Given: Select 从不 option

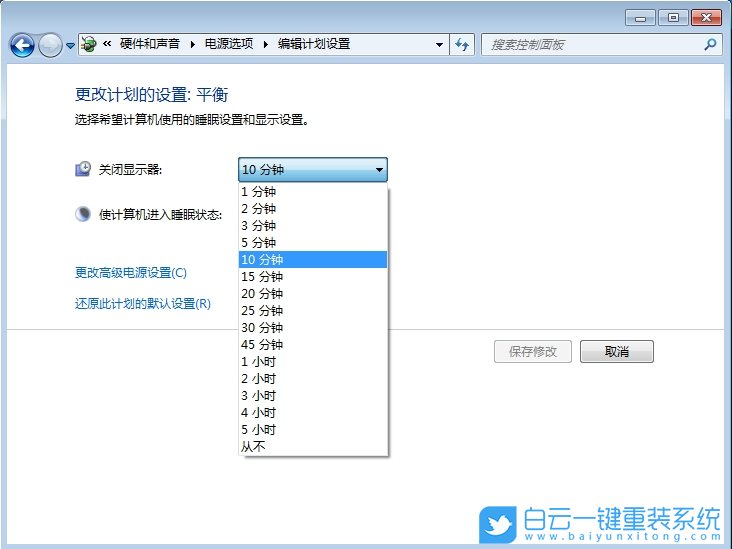Looking at the screenshot, I should click(x=313, y=447).
